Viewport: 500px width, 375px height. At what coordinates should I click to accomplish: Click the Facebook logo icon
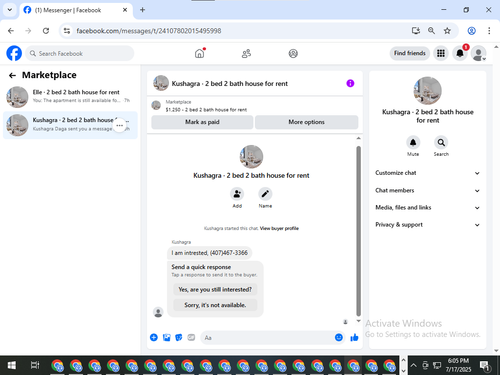[14, 53]
